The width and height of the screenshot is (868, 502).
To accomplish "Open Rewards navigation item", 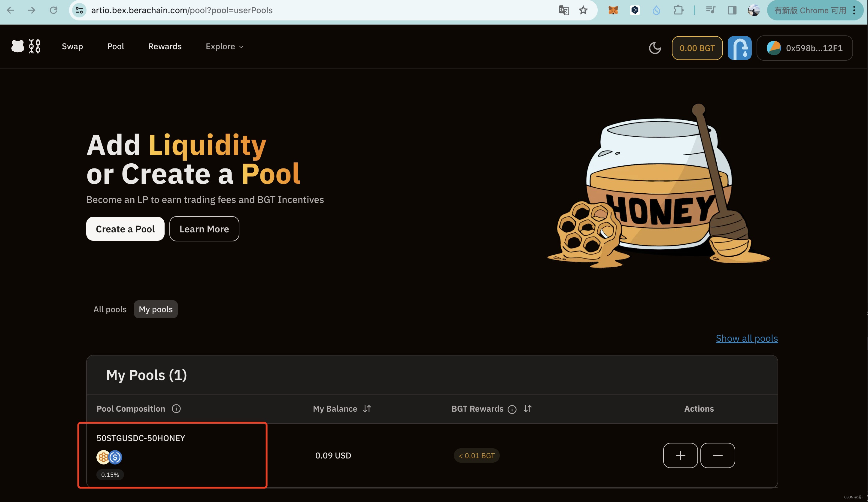I will (165, 47).
